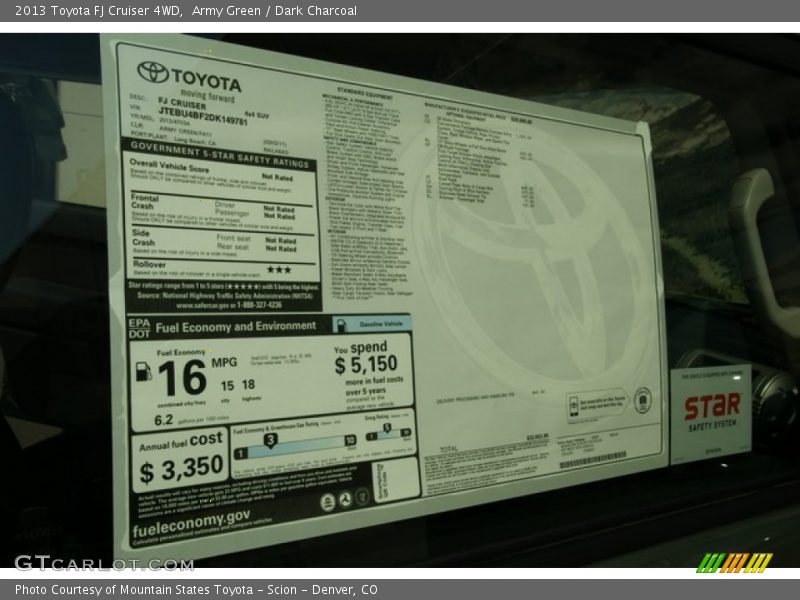
Task: Open the fueleconomy.gov link
Action: pyautogui.click(x=191, y=523)
